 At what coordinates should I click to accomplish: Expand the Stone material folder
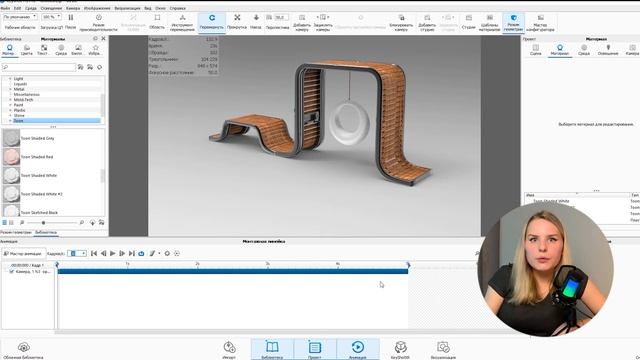pyautogui.click(x=10, y=116)
